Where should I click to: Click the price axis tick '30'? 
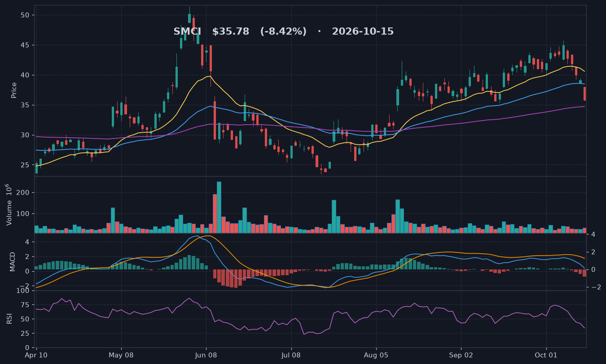pos(25,135)
